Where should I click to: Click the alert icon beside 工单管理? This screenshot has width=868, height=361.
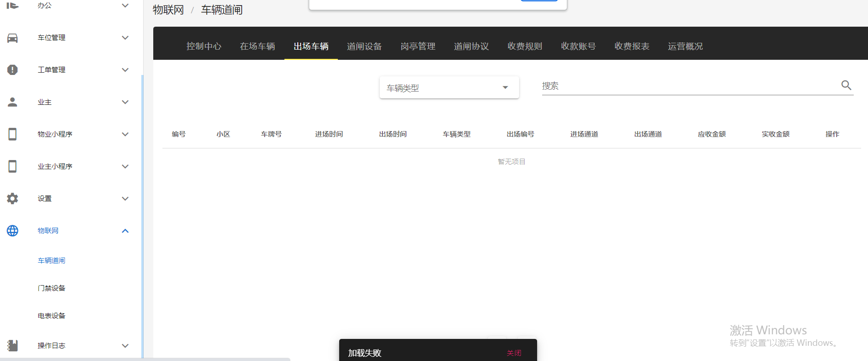pyautogui.click(x=12, y=70)
